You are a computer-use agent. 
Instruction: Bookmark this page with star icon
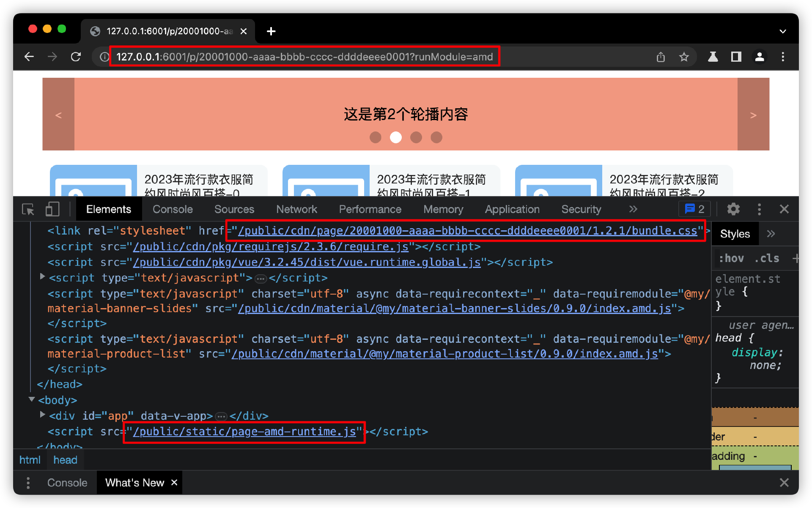coord(684,57)
